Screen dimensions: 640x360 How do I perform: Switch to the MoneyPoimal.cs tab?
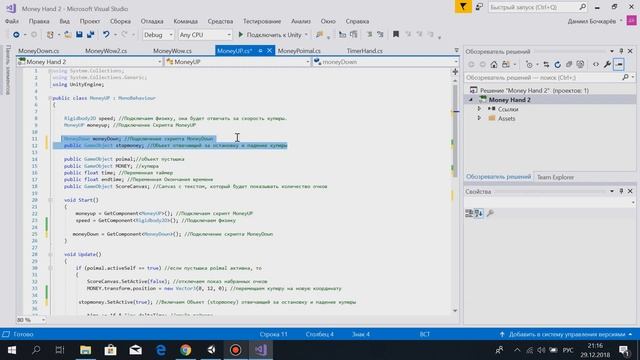[x=299, y=51]
